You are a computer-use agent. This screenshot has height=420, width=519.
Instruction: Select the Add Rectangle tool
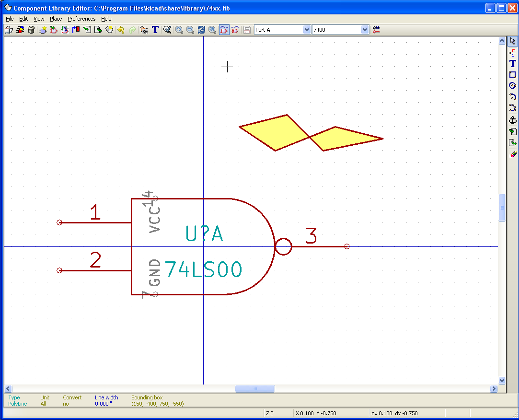click(512, 75)
